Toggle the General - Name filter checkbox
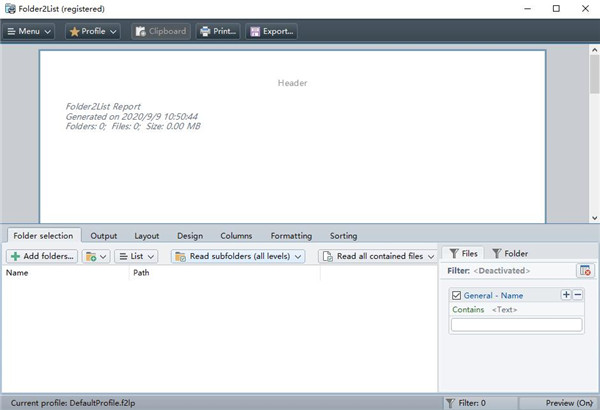The width and height of the screenshot is (600, 410). (457, 295)
